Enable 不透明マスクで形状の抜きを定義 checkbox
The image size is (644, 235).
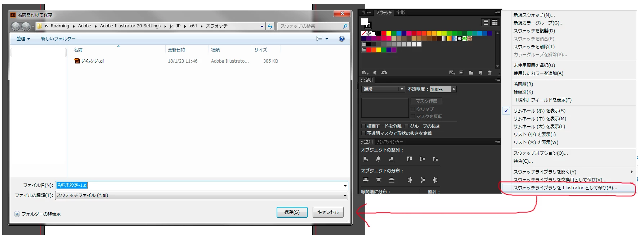(363, 133)
